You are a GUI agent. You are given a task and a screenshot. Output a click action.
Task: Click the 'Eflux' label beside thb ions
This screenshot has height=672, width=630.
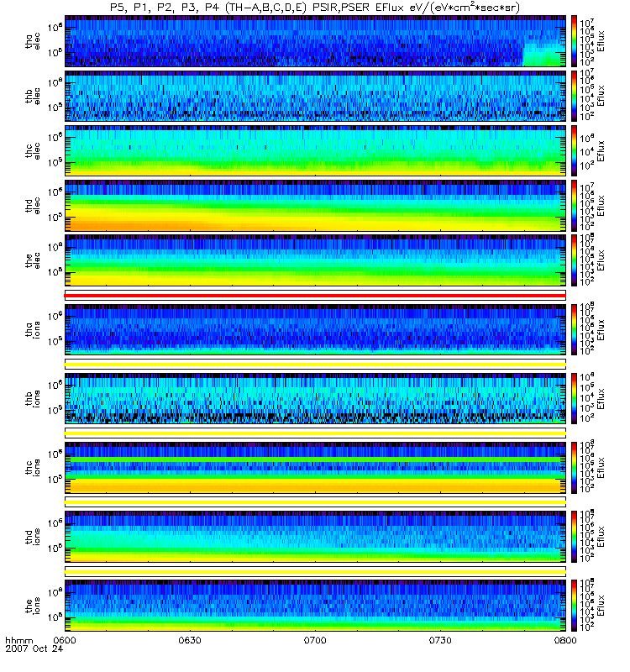pos(601,398)
